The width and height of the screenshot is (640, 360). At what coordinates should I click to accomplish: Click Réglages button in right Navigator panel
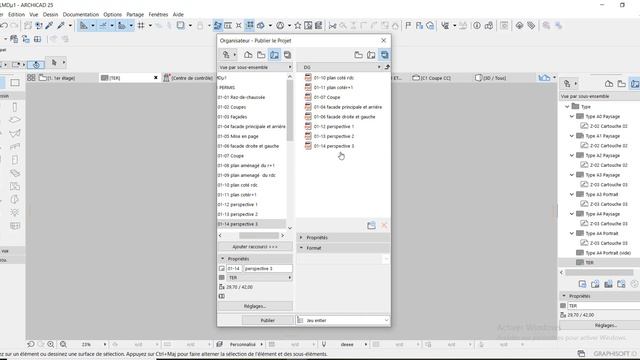[x=605, y=325]
